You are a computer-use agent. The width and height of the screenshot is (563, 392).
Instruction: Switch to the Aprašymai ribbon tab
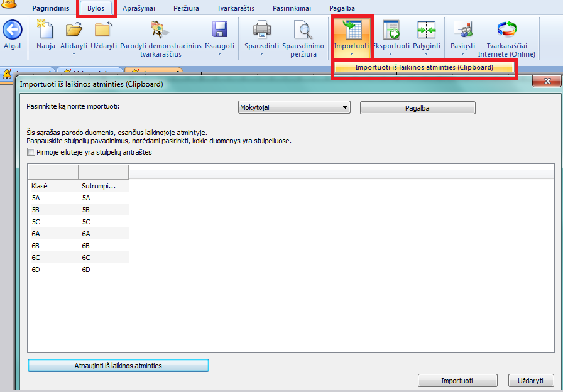138,8
